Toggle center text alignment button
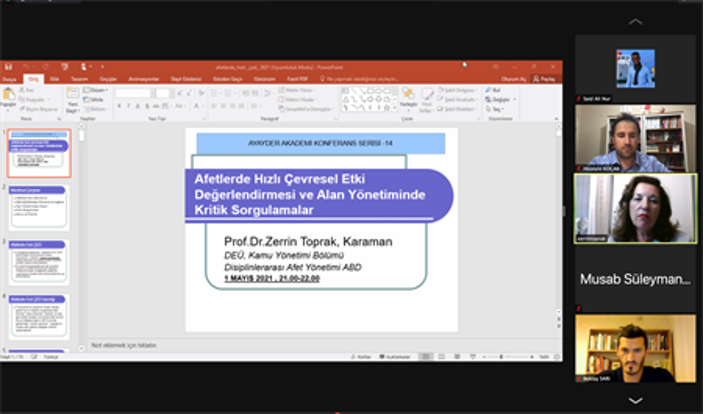 click(x=223, y=106)
